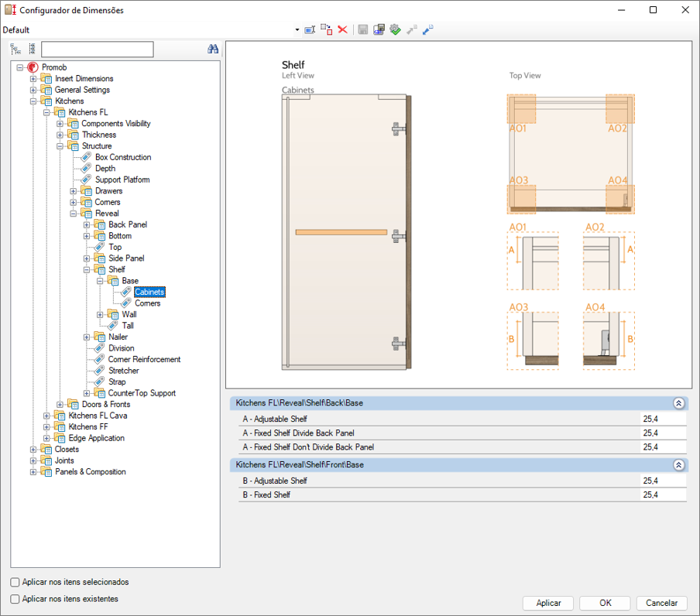Click the collapse tree icon beside search box

point(32,49)
